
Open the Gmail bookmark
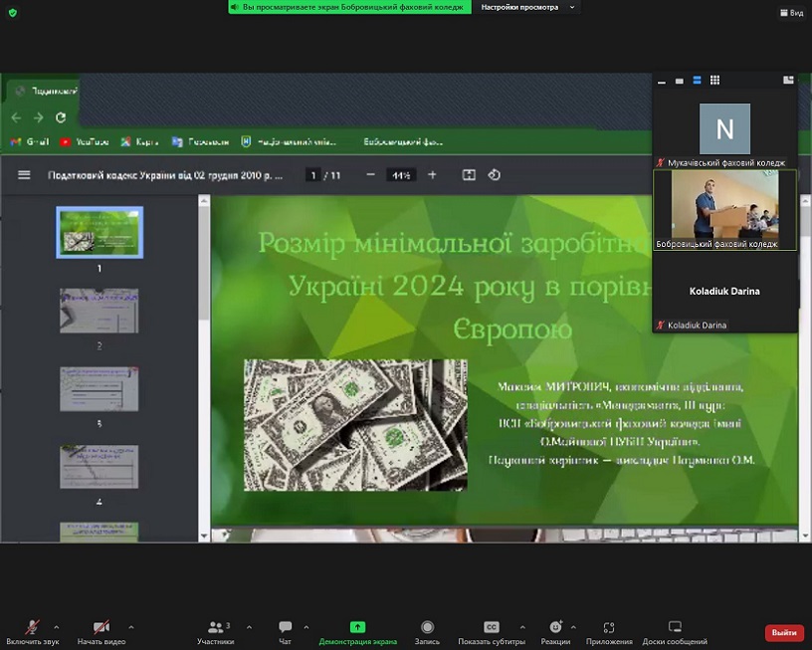[30, 141]
